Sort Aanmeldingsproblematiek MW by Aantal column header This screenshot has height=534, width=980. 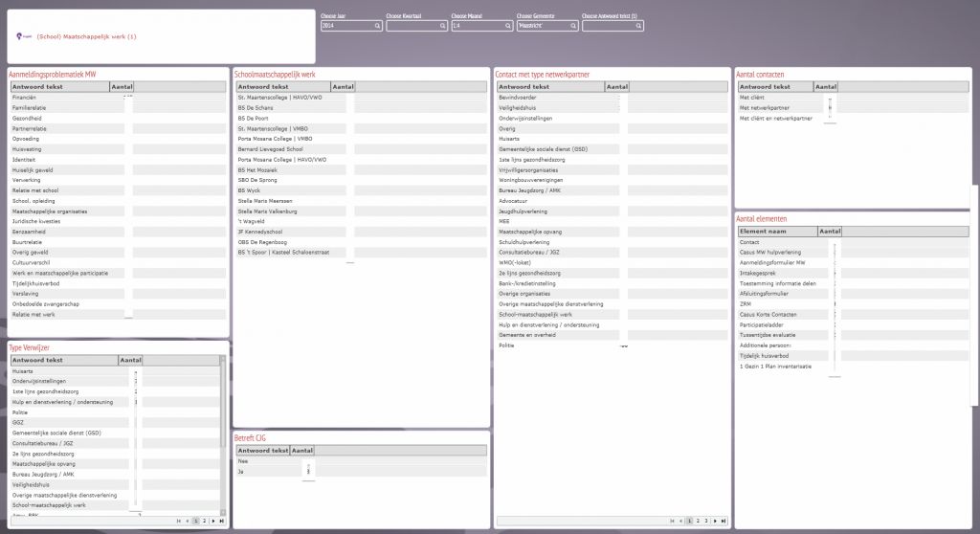point(122,87)
